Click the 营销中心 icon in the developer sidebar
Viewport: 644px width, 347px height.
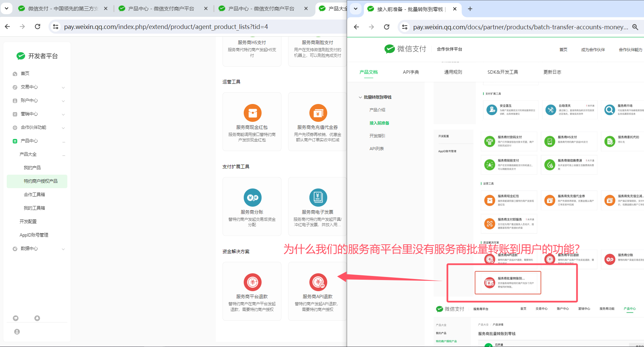tap(15, 114)
